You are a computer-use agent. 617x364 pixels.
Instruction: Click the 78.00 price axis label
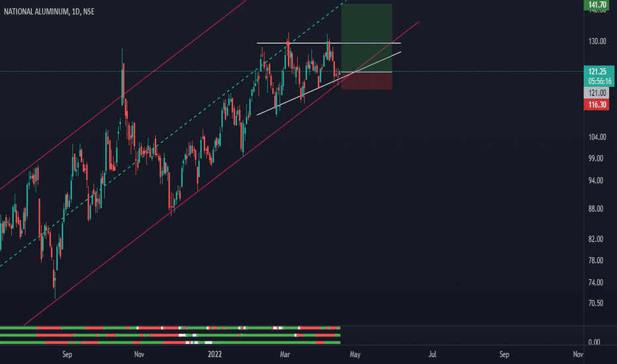point(596,260)
